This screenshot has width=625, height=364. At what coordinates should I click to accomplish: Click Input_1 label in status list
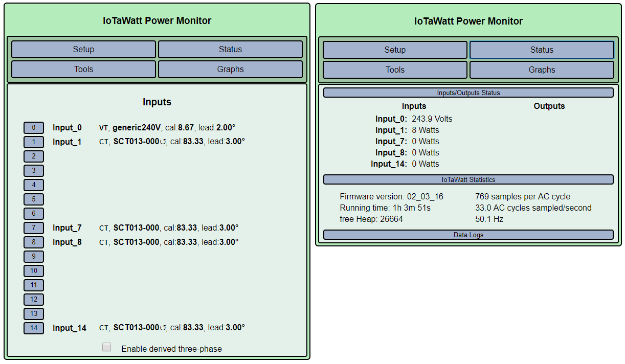(x=391, y=130)
